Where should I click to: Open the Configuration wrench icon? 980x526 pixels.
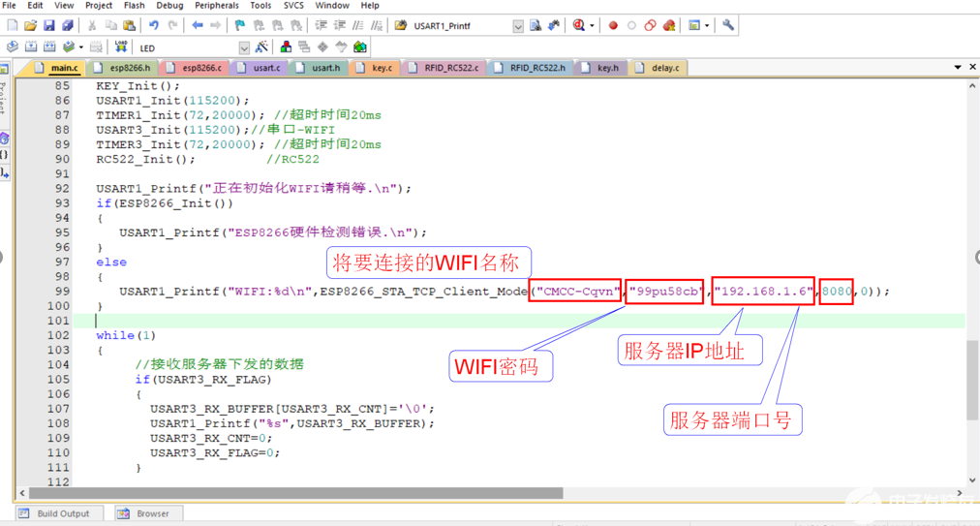[728, 25]
